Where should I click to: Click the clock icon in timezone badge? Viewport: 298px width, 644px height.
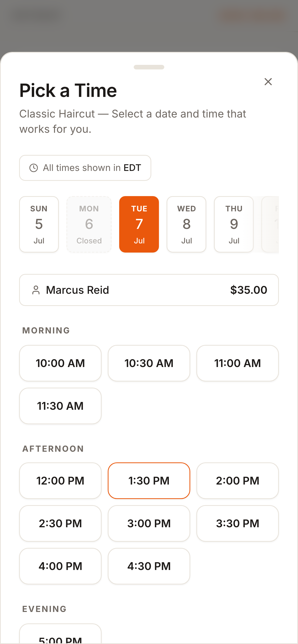click(x=34, y=168)
